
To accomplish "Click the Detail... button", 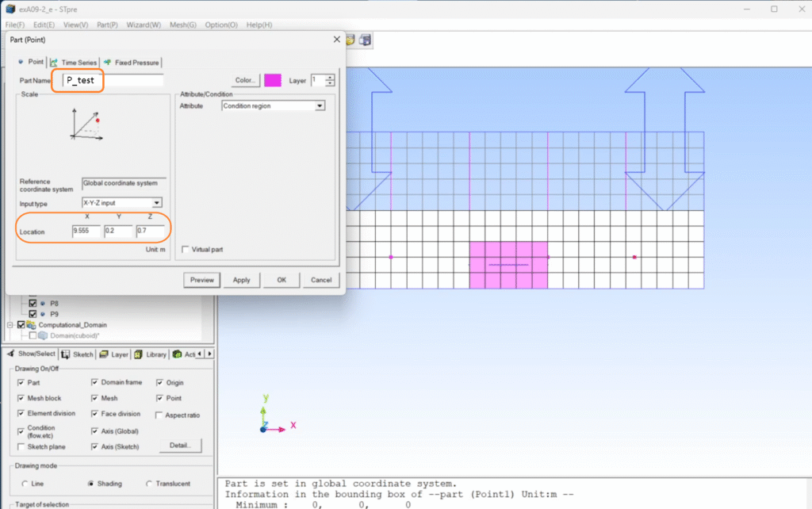I will [180, 446].
